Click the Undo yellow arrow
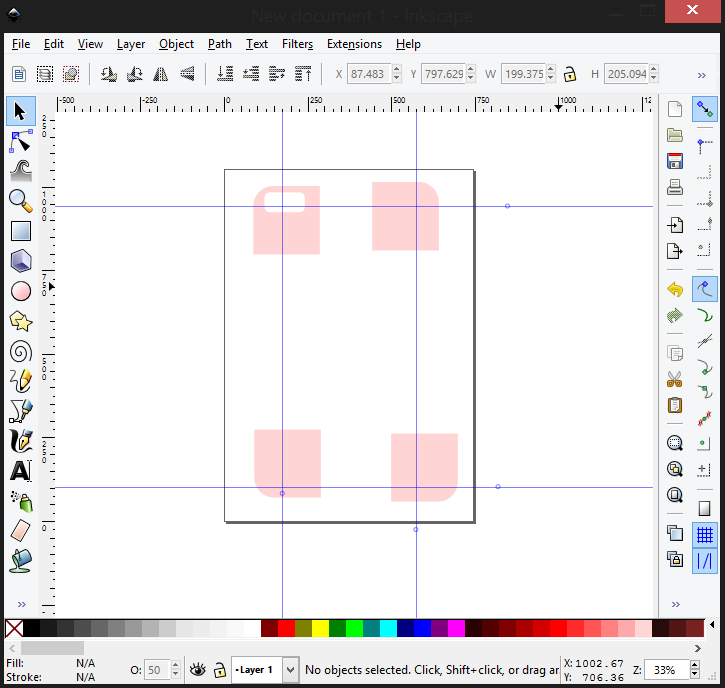This screenshot has height=688, width=725. (x=675, y=290)
